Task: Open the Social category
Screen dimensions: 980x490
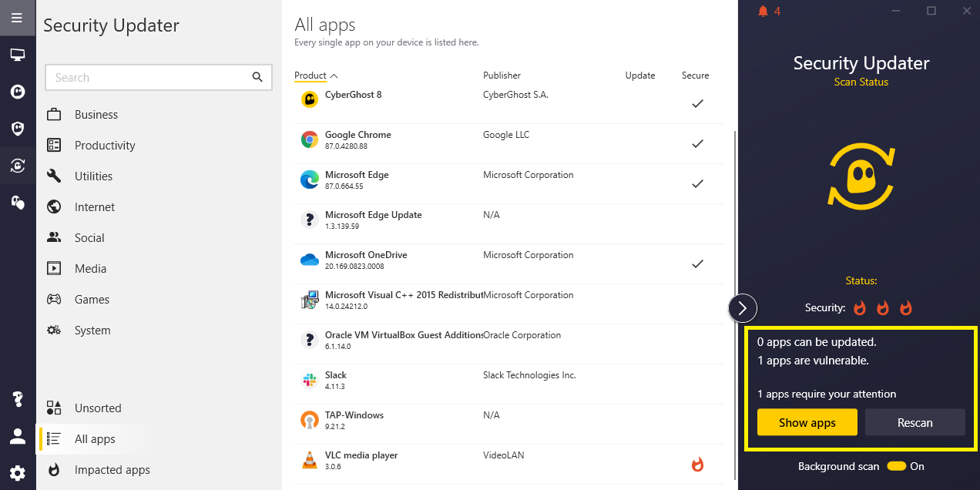Action: pos(89,238)
